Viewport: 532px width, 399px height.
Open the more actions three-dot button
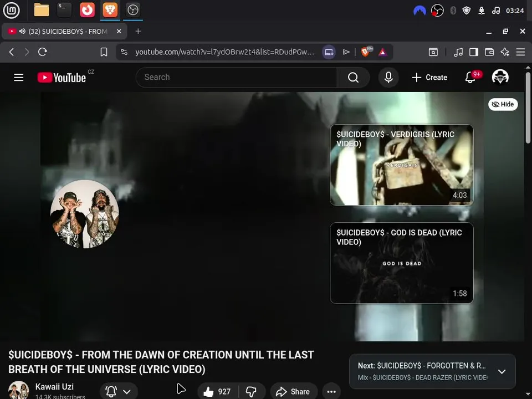[331, 392]
